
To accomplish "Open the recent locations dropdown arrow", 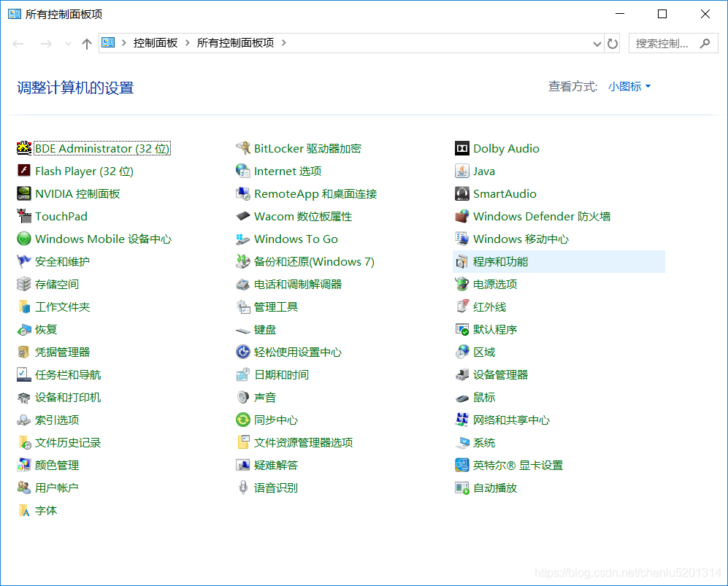I will pos(68,44).
